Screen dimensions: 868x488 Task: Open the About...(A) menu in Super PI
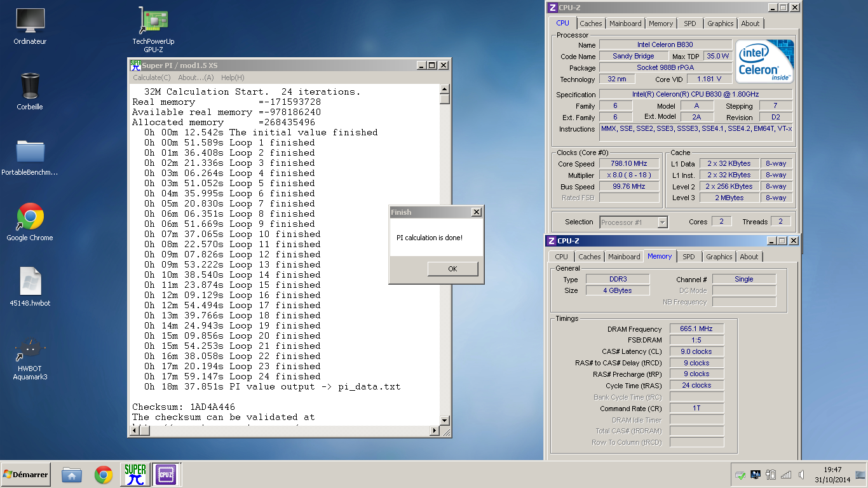[196, 78]
